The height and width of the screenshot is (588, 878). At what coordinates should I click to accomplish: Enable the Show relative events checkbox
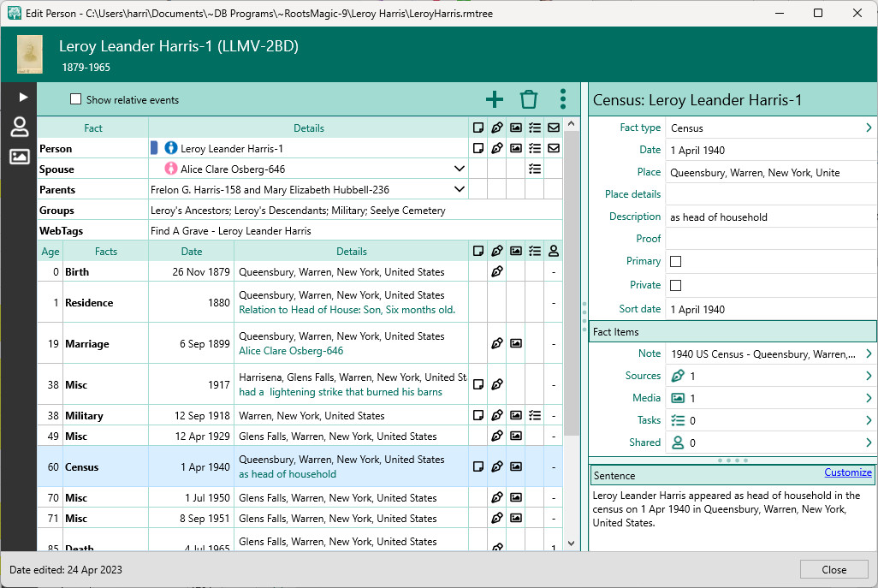tap(75, 99)
